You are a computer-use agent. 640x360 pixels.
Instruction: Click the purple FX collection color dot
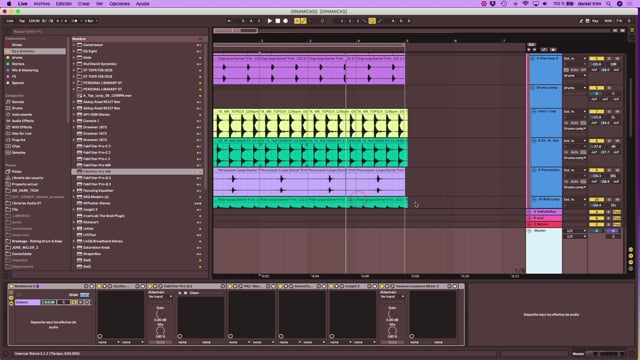tap(8, 77)
